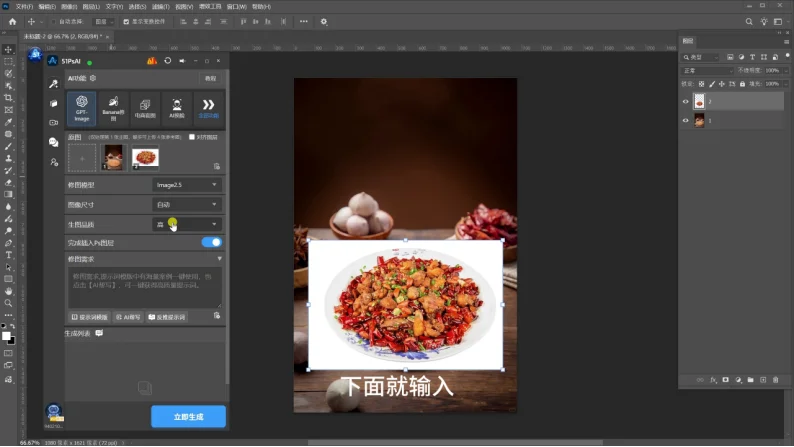Image resolution: width=794 pixels, height=447 pixels.
Task: Select the Move tool in the toolbox
Action: click(x=9, y=50)
